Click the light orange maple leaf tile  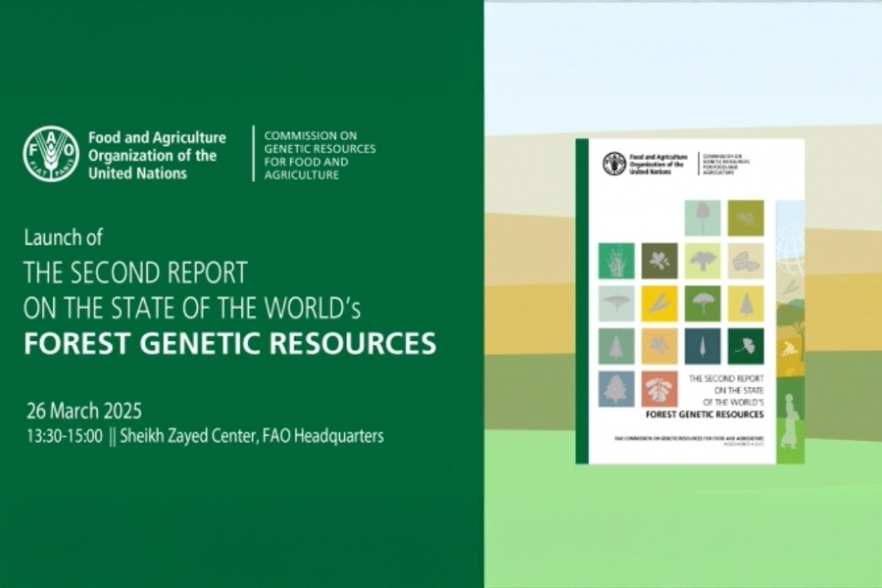[660, 347]
